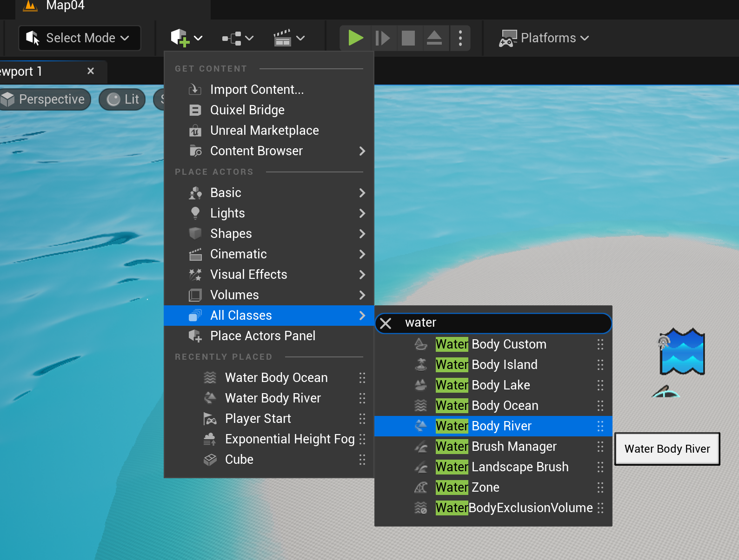The image size is (739, 560).
Task: Expand the Cinematic submenu
Action: [269, 254]
